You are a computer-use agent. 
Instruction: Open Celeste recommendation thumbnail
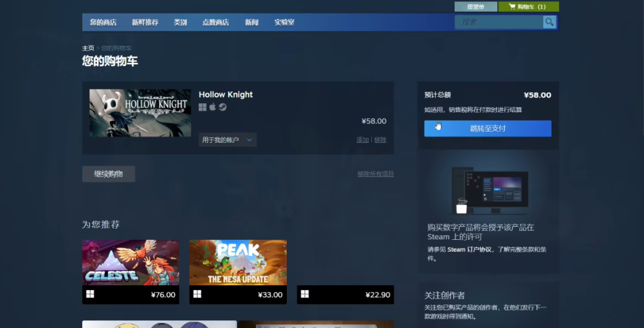click(131, 263)
